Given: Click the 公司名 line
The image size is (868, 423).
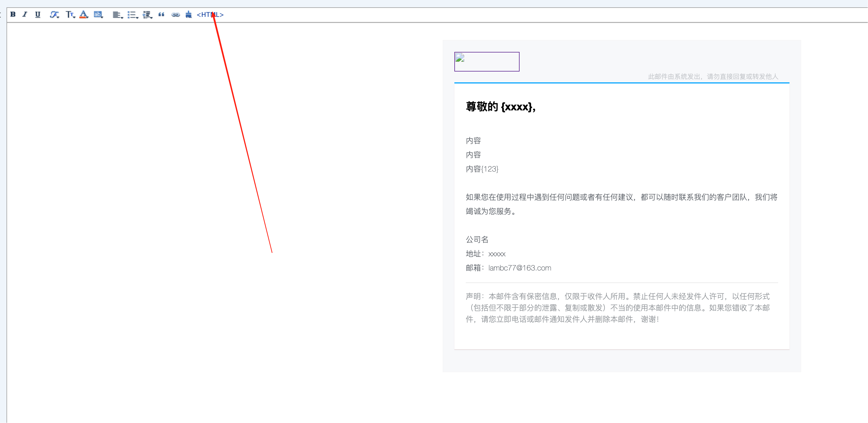Looking at the screenshot, I should (477, 240).
